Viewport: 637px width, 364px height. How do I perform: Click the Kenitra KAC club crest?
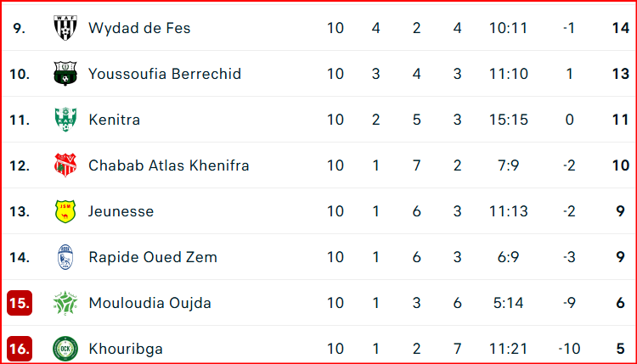coord(65,120)
